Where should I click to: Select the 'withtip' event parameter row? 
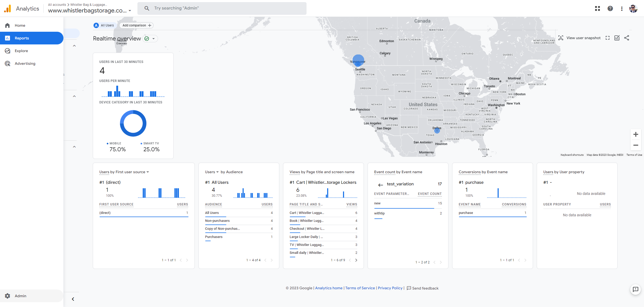tap(408, 214)
